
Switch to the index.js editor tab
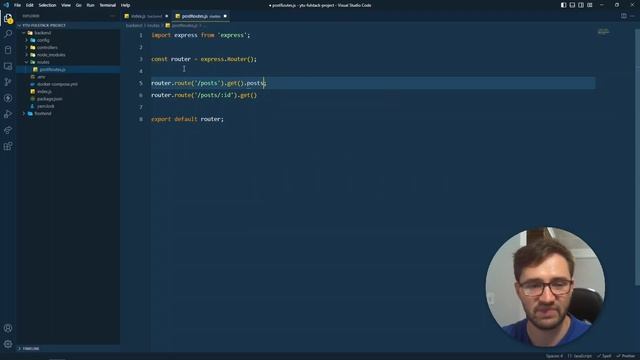(x=146, y=16)
